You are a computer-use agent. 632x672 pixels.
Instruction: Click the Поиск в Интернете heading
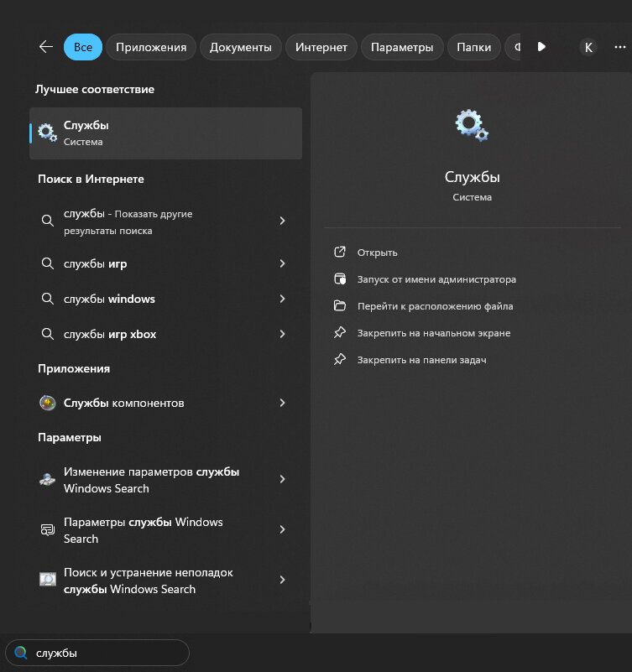tap(91, 180)
